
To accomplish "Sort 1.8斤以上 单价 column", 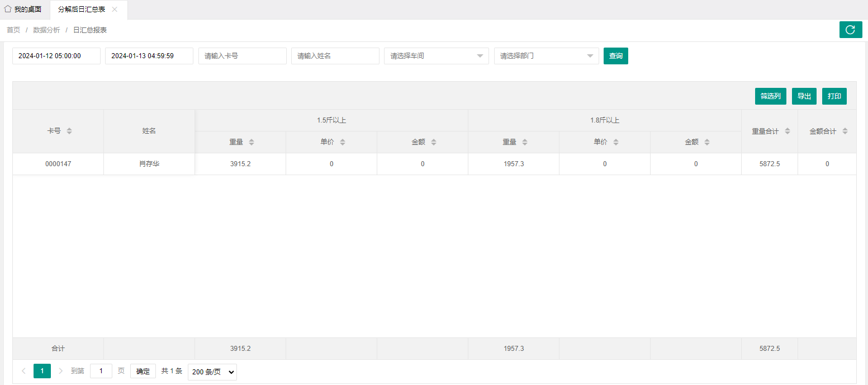I will [616, 142].
